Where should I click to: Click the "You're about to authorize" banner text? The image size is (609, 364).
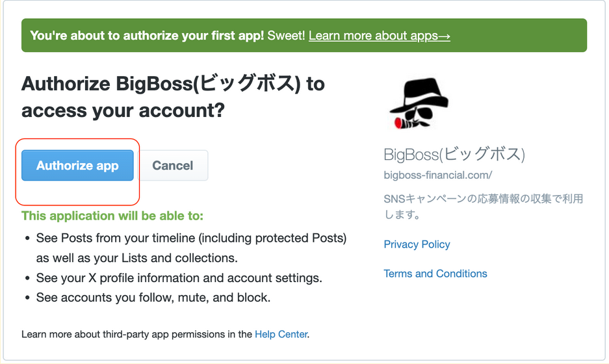(x=147, y=36)
